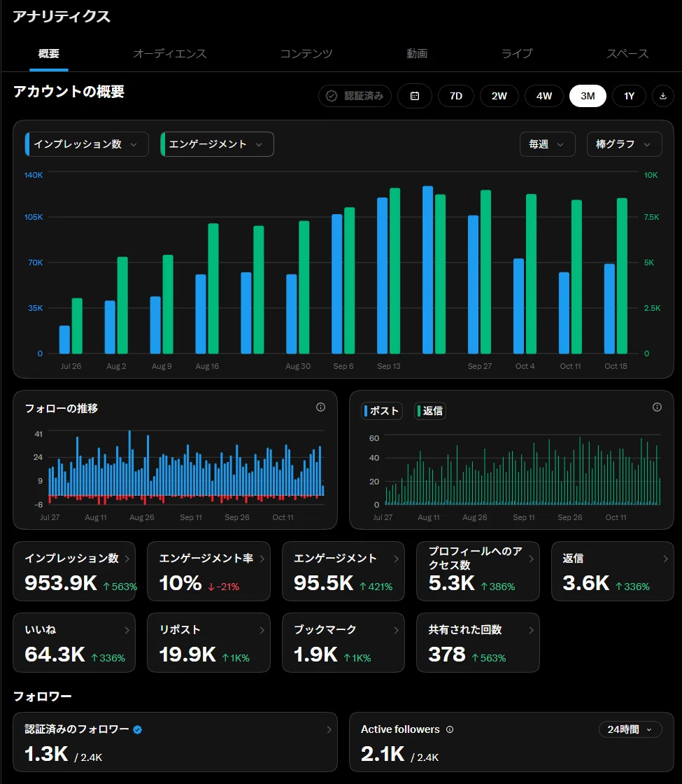Switch to the コンテンツ tab
Screen dimensions: 682x784
point(306,53)
